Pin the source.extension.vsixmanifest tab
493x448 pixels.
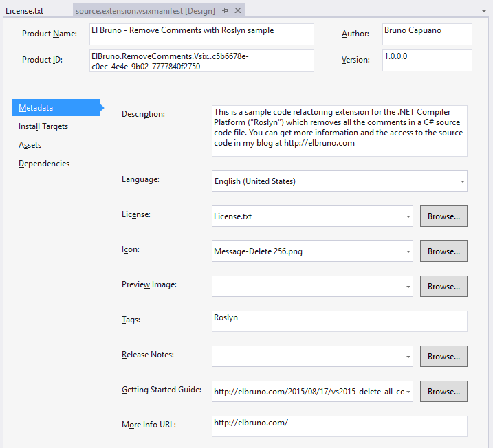pyautogui.click(x=226, y=11)
